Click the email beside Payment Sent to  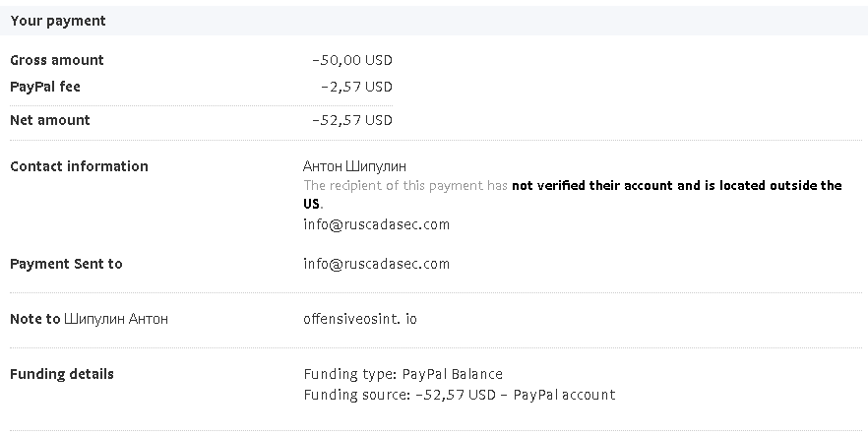pyautogui.click(x=376, y=264)
